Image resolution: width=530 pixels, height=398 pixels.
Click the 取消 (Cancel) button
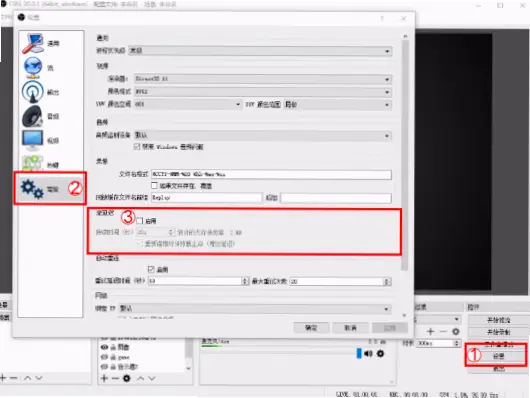pyautogui.click(x=350, y=328)
